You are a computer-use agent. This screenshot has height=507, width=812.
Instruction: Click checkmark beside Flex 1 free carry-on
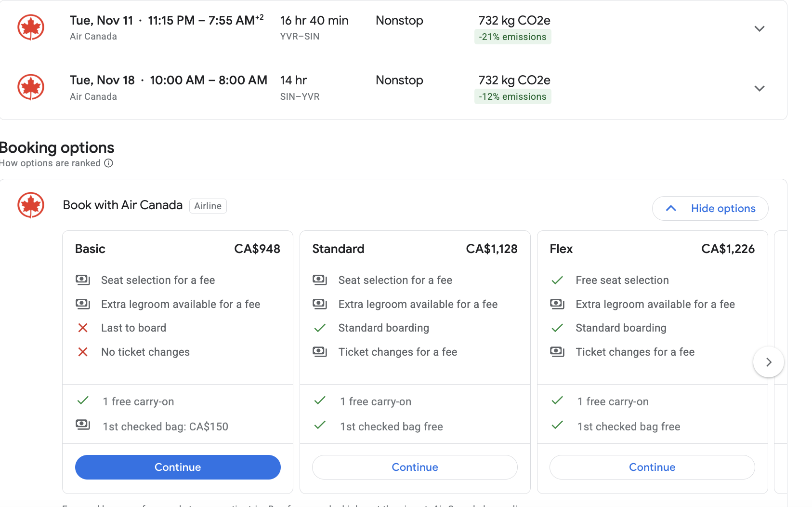click(557, 400)
